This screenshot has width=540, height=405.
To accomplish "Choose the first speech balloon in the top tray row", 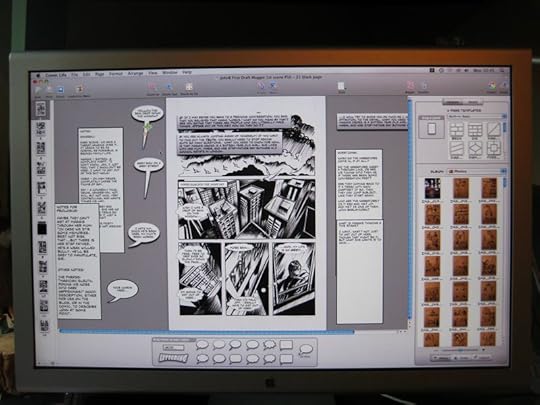I will pos(202,345).
